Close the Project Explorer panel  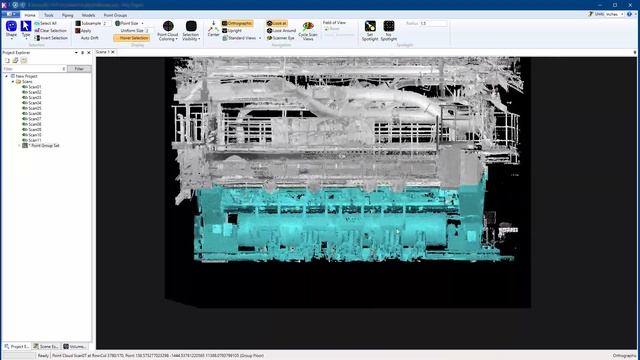89,53
